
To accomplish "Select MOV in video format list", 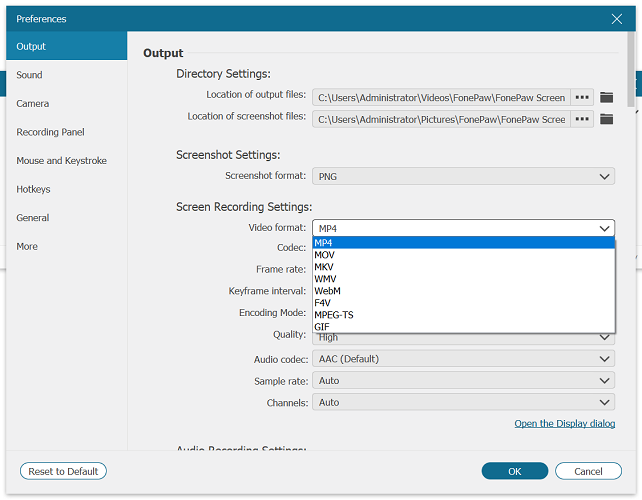I will 463,255.
